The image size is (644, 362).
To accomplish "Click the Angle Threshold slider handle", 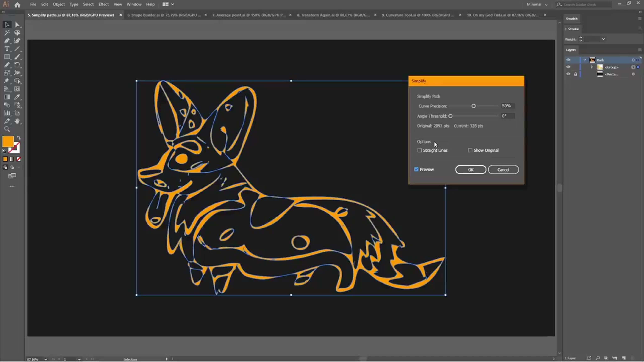I will tap(450, 116).
